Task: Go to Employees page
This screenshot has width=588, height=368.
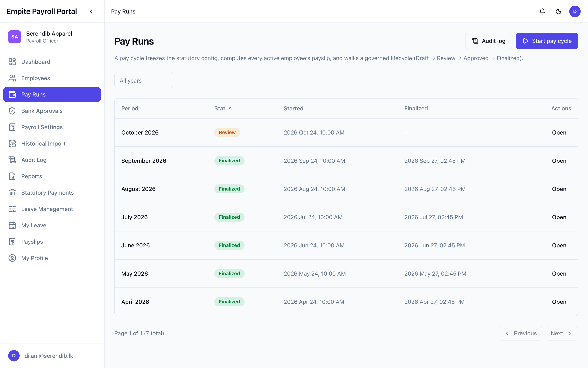Action: (x=52, y=78)
